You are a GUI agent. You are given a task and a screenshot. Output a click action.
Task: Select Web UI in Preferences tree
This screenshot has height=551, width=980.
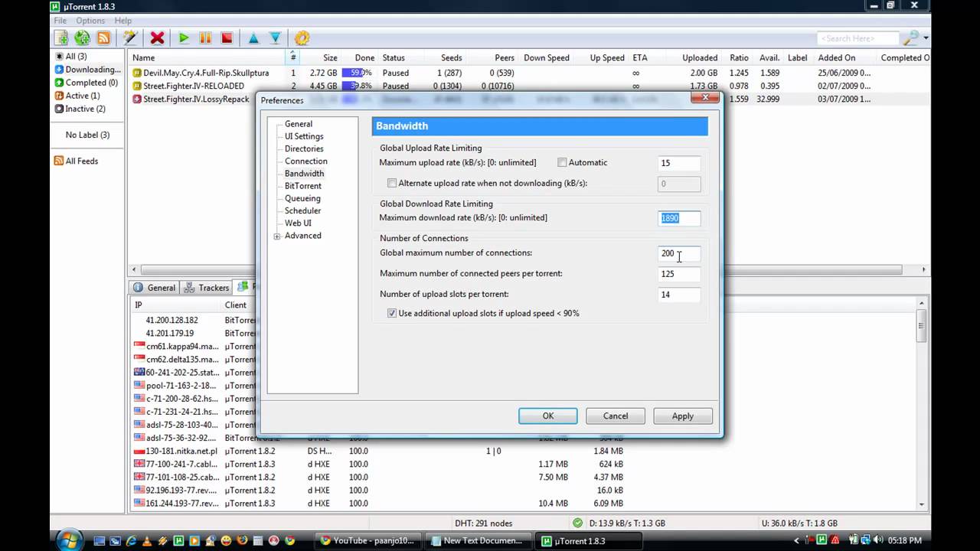click(298, 223)
